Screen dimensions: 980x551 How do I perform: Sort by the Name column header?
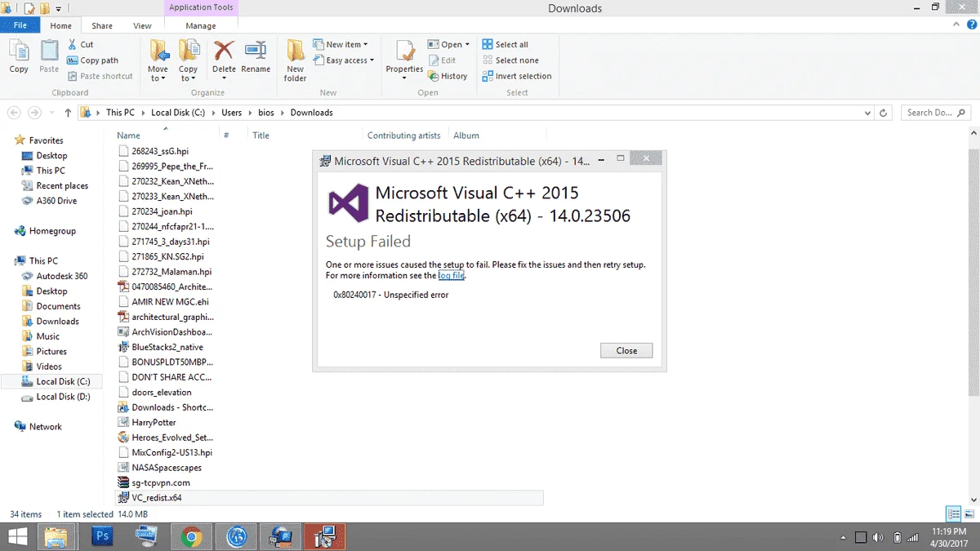(x=128, y=136)
